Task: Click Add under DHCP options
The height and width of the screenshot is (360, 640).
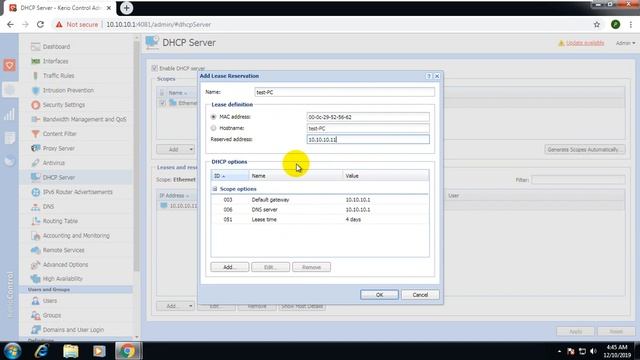Action: tap(229, 267)
